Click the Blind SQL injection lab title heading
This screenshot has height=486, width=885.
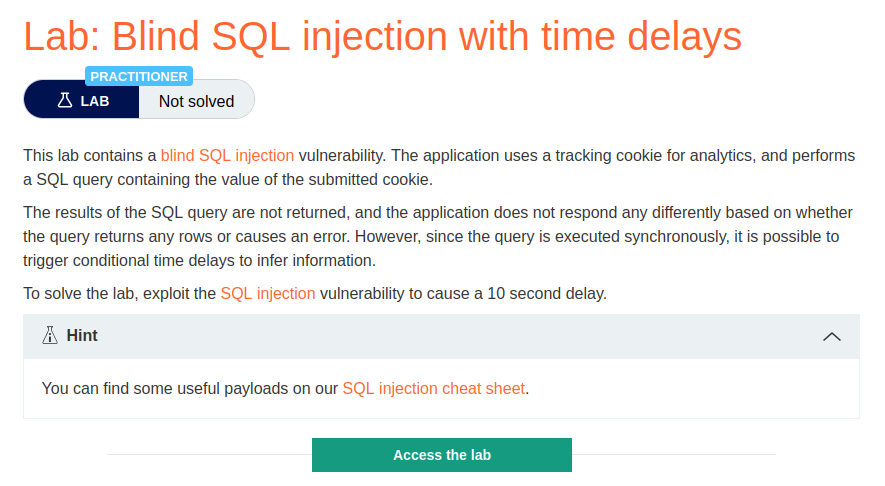tap(382, 37)
